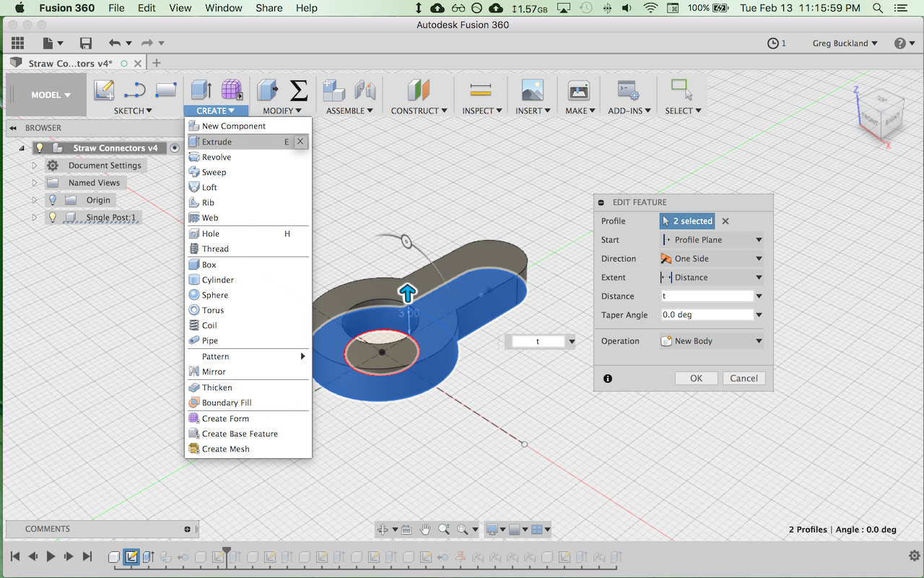924x578 pixels.
Task: Activate Straw Connectors v4 component radio button
Action: tap(175, 148)
